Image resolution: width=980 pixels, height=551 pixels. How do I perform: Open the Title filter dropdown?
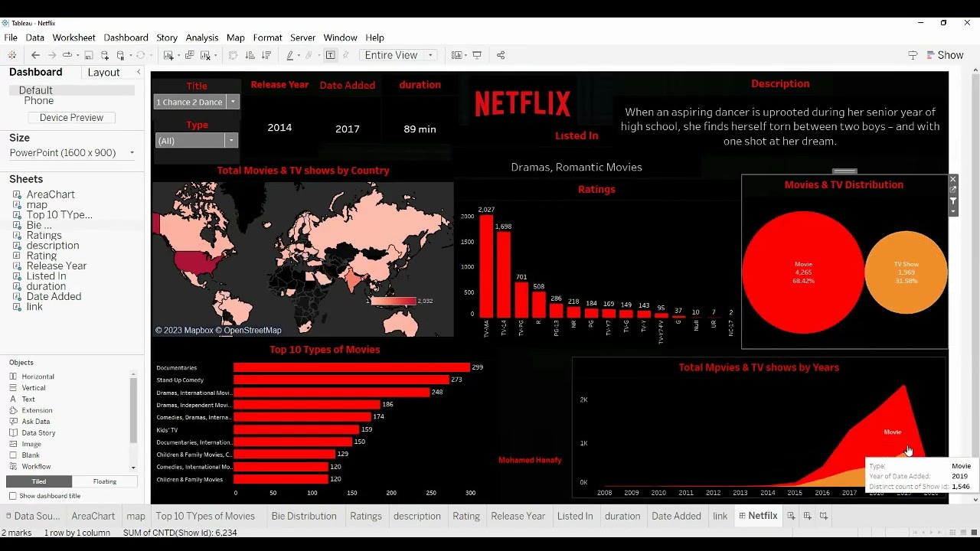pyautogui.click(x=233, y=102)
